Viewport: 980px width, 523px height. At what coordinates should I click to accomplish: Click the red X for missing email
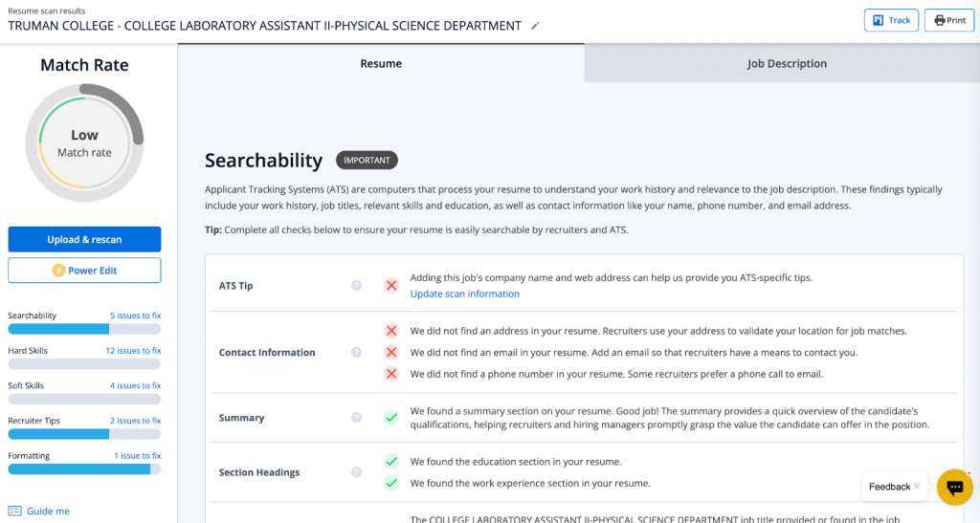click(x=391, y=352)
